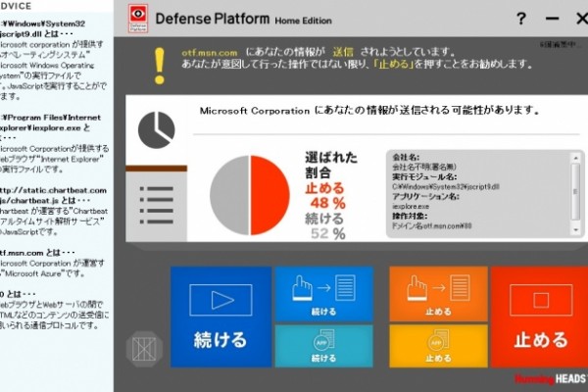Click the large blue 続ける continue button
The image size is (588, 392).
[x=220, y=317]
